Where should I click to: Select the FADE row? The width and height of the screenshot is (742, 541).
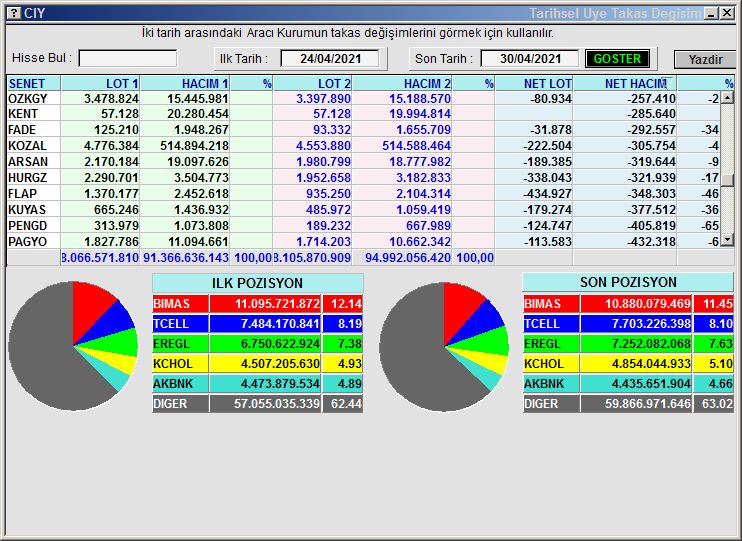click(x=363, y=130)
